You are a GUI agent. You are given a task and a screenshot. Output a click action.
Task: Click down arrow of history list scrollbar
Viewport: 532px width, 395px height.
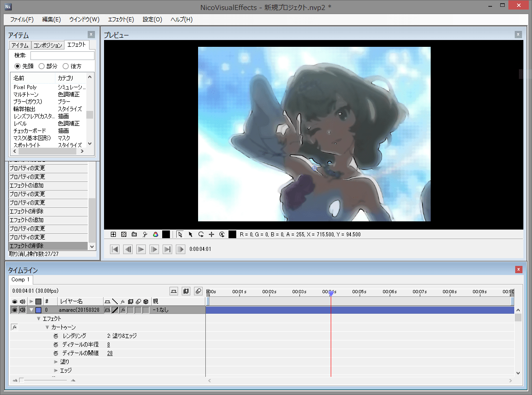pyautogui.click(x=92, y=247)
